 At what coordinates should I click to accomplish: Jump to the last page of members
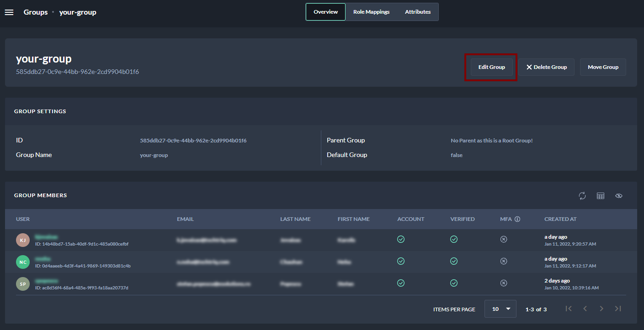coord(618,309)
